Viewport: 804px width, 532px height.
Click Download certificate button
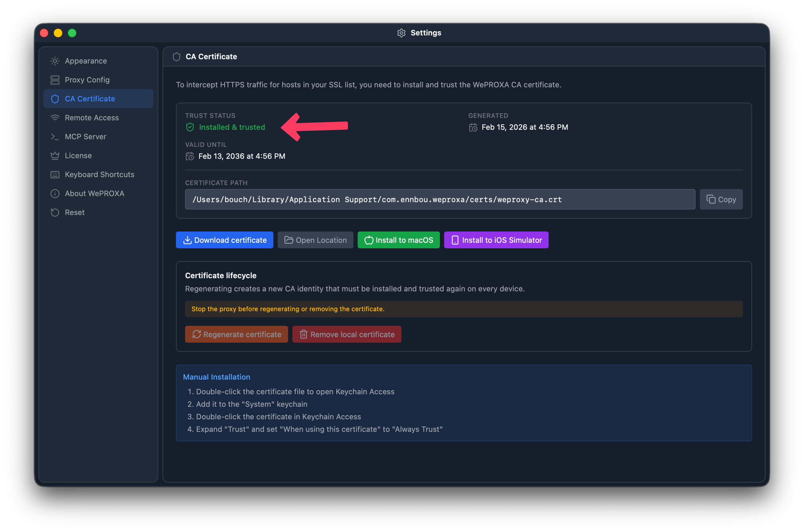pyautogui.click(x=225, y=240)
